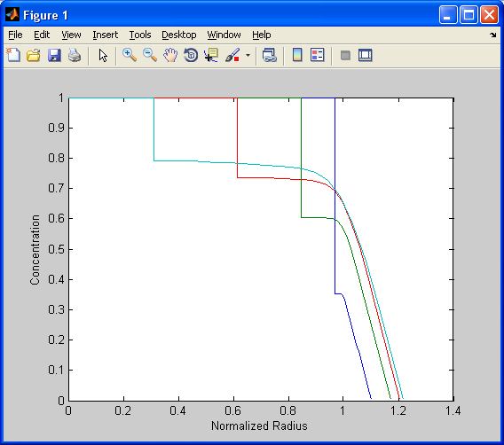
Task: Expand the brush color dropdown arrow
Action: pyautogui.click(x=248, y=55)
